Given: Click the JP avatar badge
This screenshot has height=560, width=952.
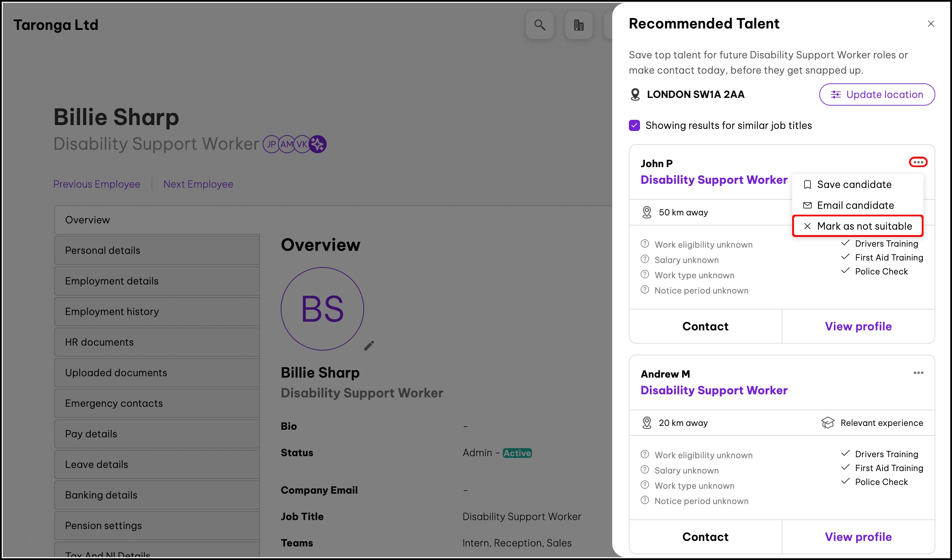Looking at the screenshot, I should 271,144.
